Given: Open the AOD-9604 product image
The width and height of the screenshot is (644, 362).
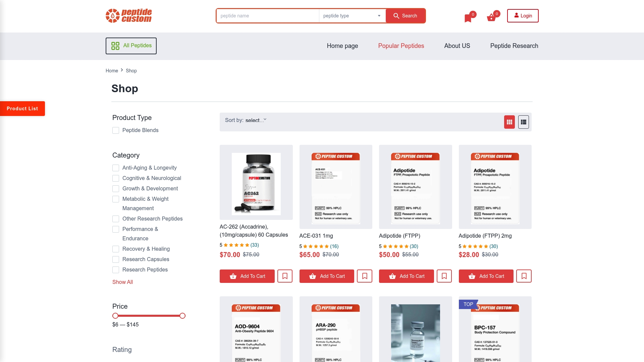Looking at the screenshot, I should 256,333.
